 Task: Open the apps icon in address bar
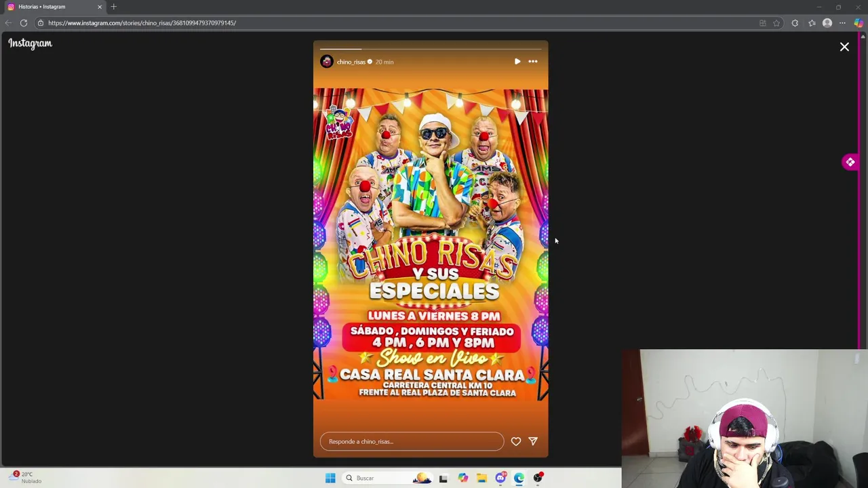763,23
